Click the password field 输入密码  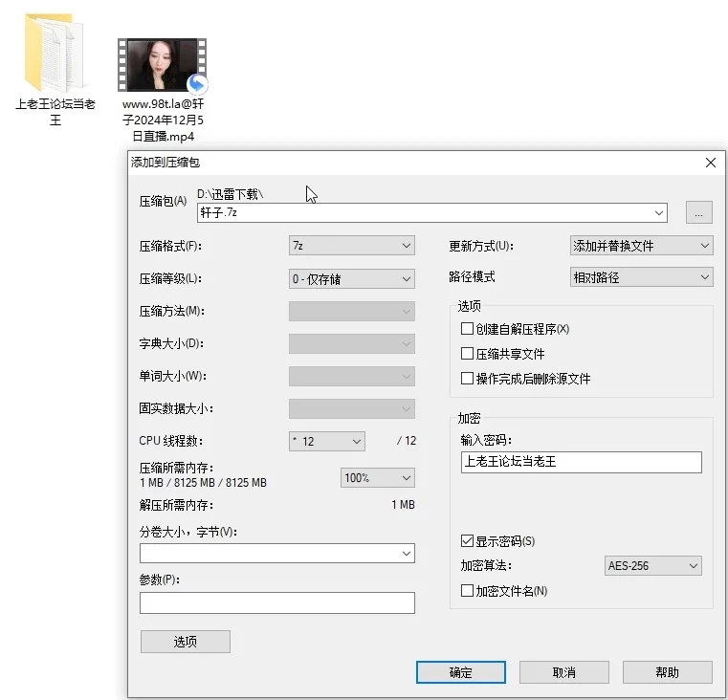point(581,462)
